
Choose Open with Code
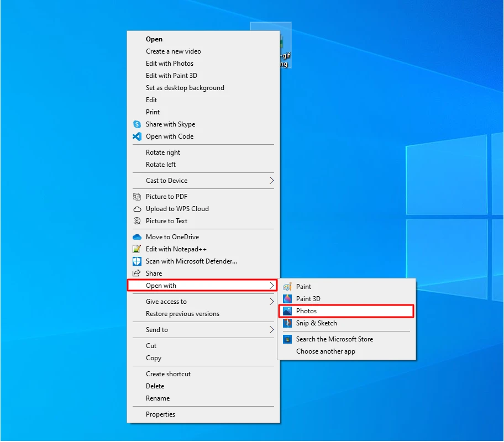click(203, 136)
